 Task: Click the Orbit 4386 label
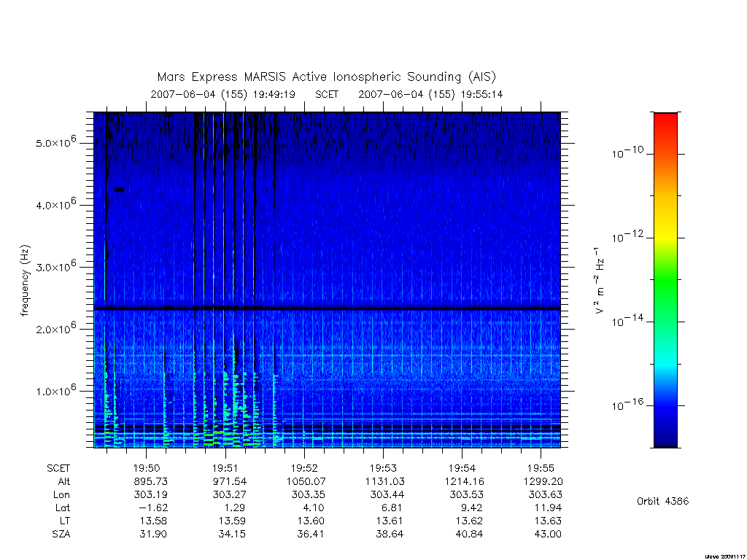click(x=662, y=501)
